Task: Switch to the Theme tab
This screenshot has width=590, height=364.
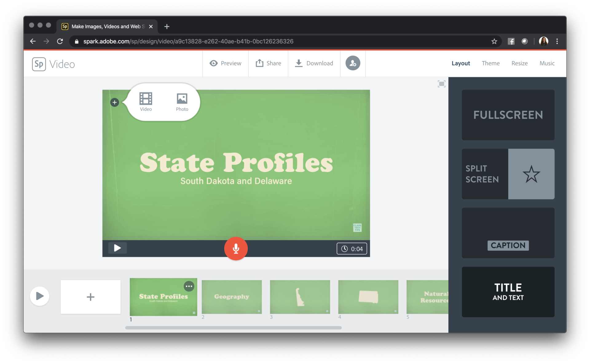Action: click(x=490, y=63)
